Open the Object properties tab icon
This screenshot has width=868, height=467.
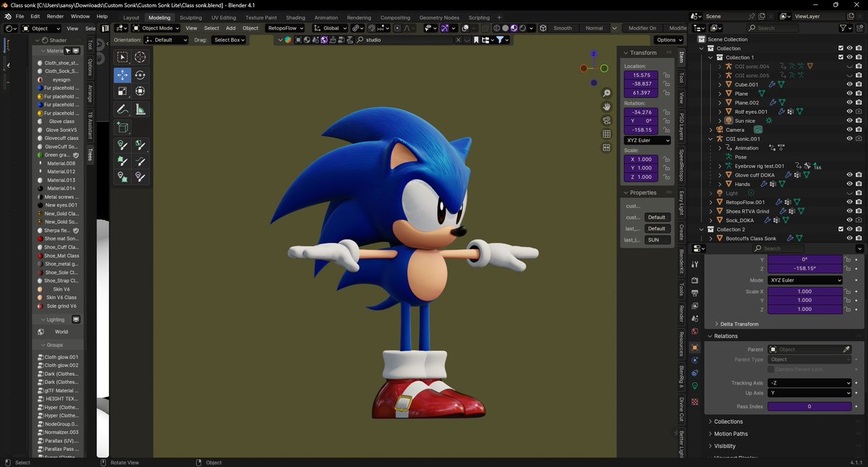tap(695, 348)
